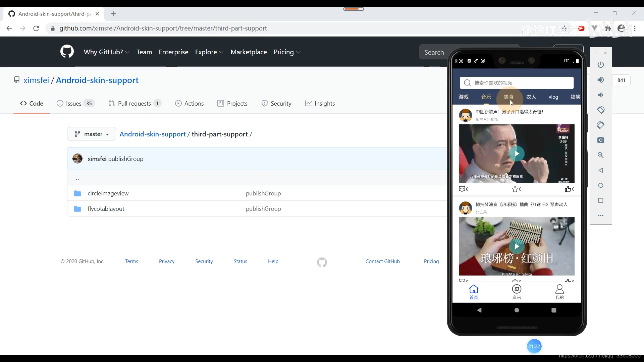
Task: Open ximsfei user profile link
Action: tap(36, 80)
